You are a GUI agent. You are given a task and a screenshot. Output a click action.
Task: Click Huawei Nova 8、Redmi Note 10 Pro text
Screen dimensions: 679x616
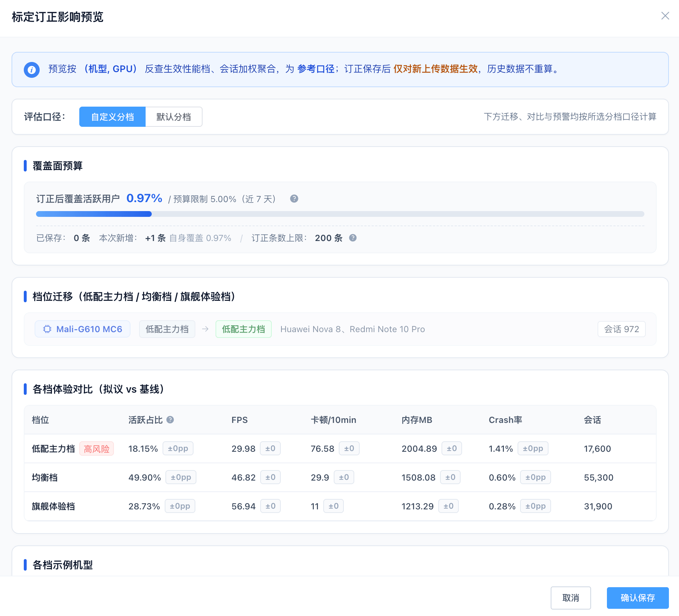352,329
